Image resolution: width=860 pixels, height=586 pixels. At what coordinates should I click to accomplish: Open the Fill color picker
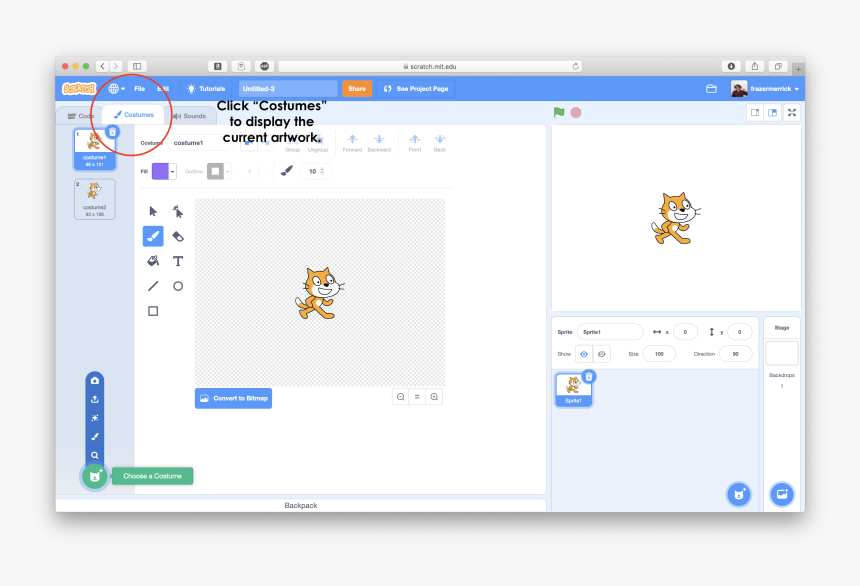(160, 171)
